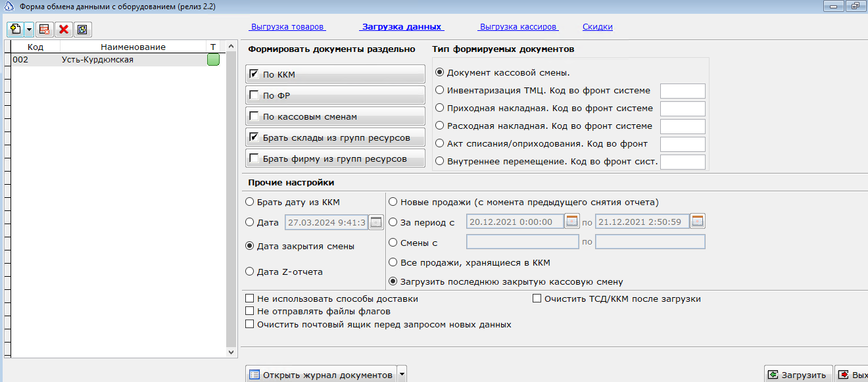Click the date field 27.03.2024

coord(326,222)
